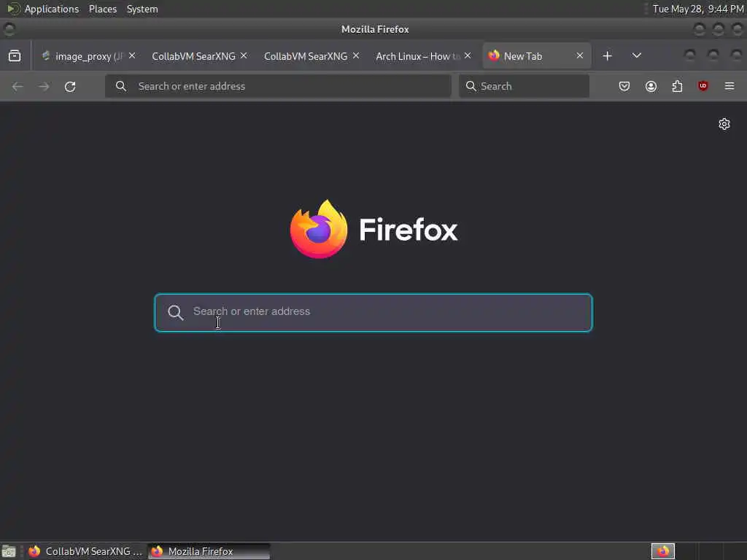This screenshot has width=747, height=560.
Task: Open the uBlock Origin shield icon
Action: (x=703, y=86)
